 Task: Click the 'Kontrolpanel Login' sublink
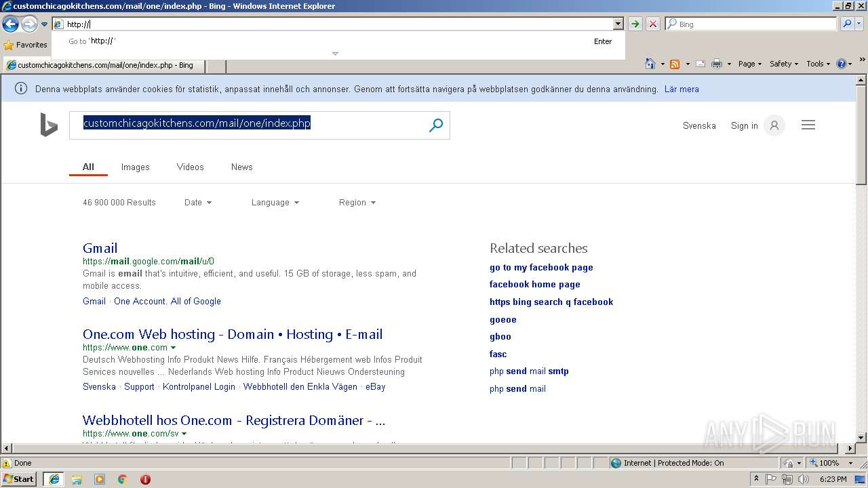click(x=199, y=386)
